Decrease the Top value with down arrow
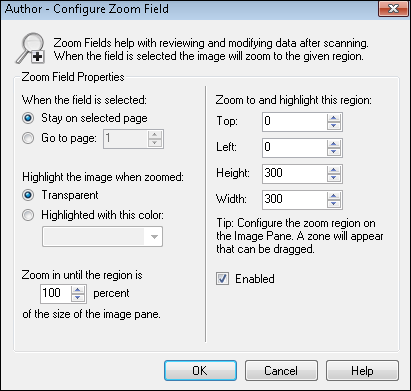 334,126
